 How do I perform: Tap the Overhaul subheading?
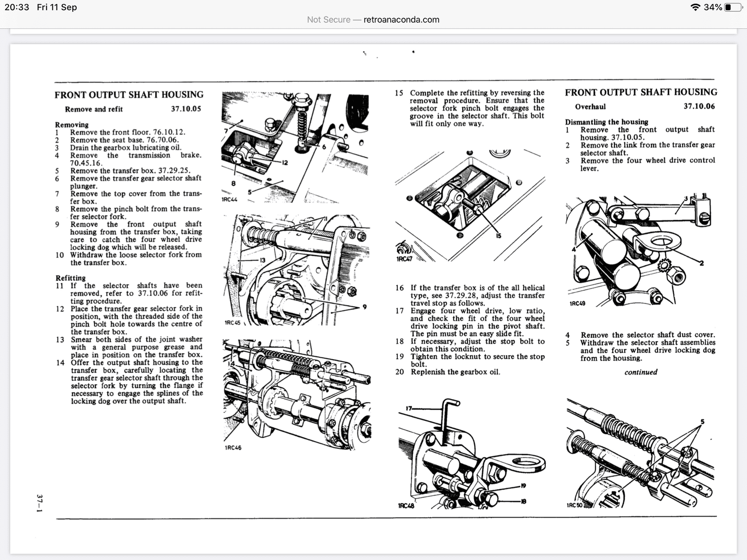coord(591,106)
